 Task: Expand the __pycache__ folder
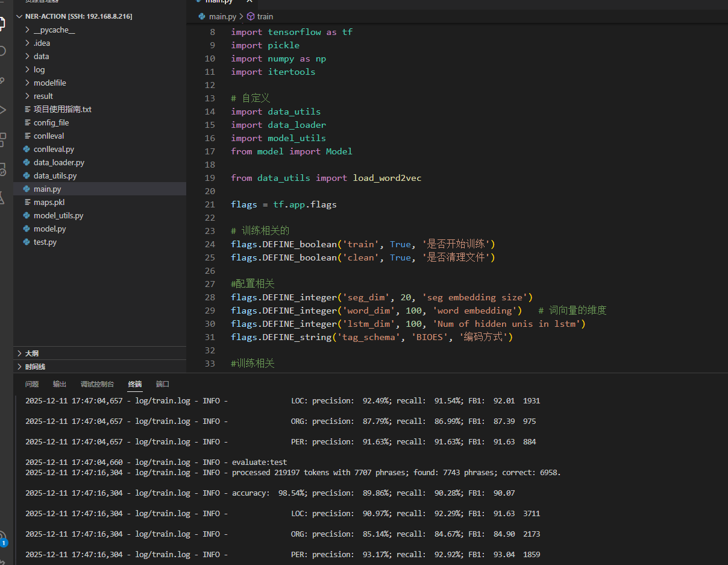point(27,30)
